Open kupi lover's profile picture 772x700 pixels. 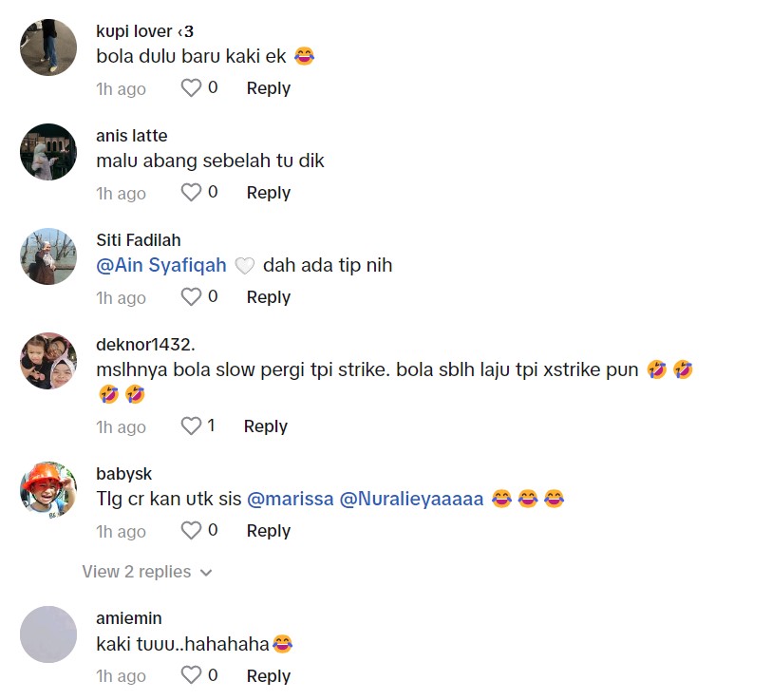[48, 47]
